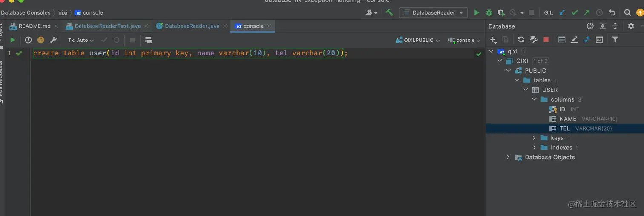Click the edit source pencil icon
This screenshot has height=216, width=644.
[574, 39]
